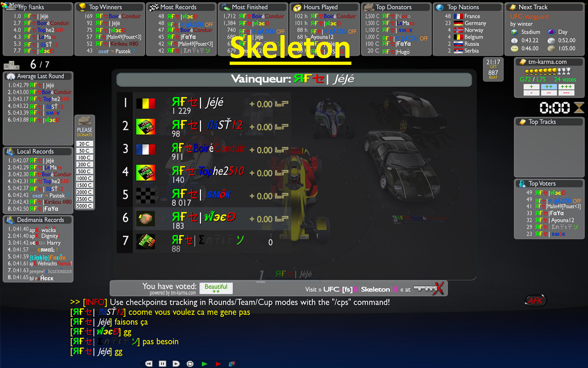Vote --- on tm-karma
Screen dimensions: 588x368
[x=566, y=93]
